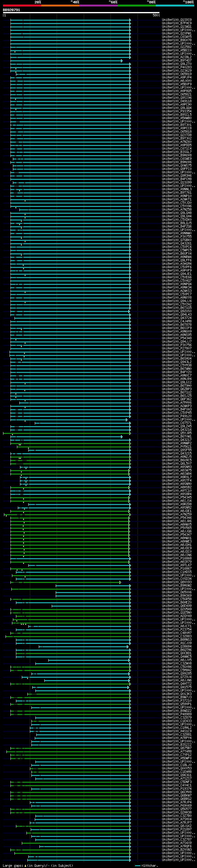The width and height of the screenshot is (197, 868).
Task: Select the UniRef100_A8IW75 label
Action: [177, 470]
